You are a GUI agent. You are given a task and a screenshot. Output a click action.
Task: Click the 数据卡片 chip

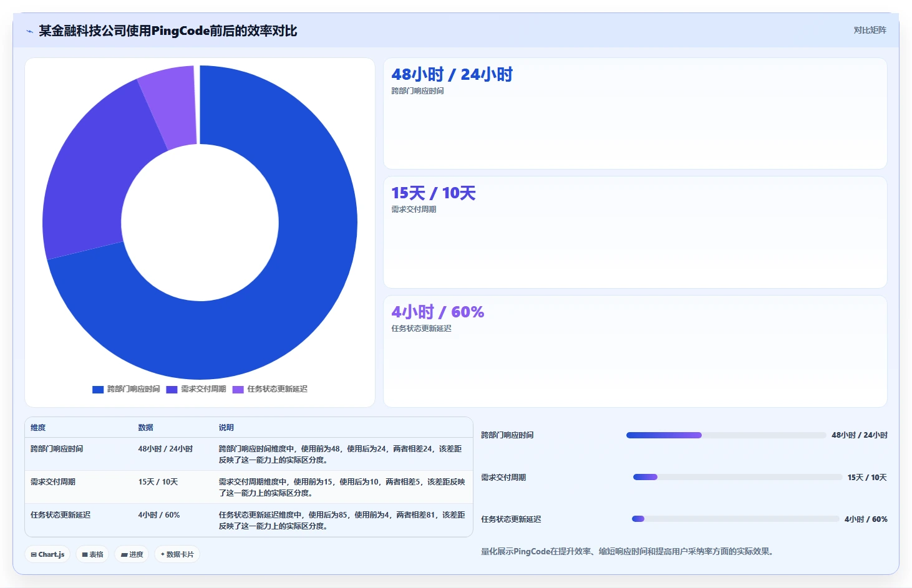click(177, 554)
